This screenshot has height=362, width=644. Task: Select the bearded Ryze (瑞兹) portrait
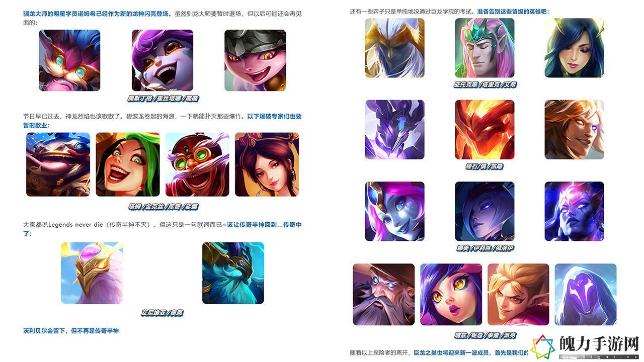pos(384,295)
